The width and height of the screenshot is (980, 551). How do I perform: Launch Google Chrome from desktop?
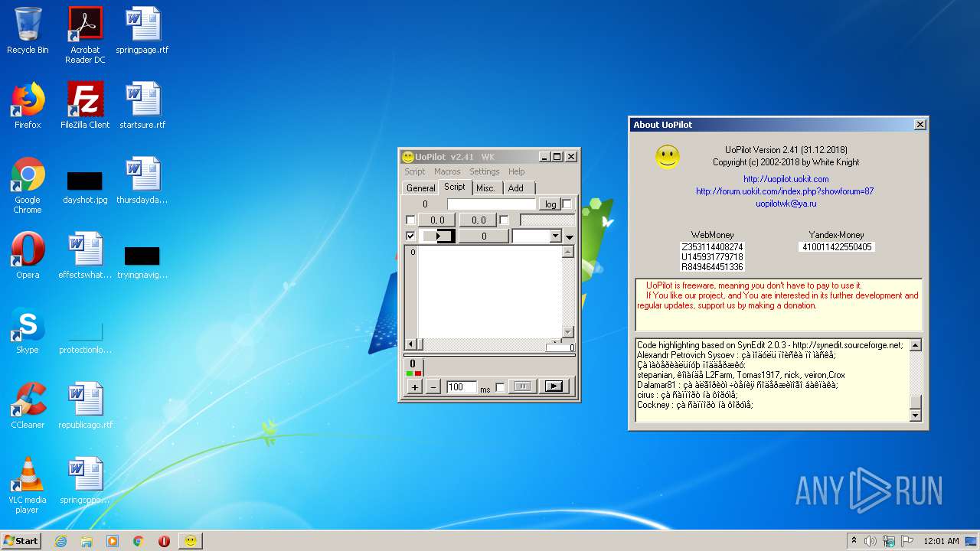click(x=28, y=185)
